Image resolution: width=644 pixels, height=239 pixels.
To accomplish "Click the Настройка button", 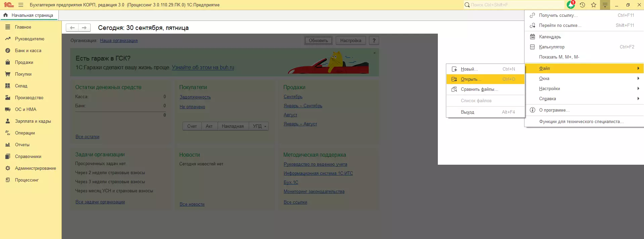I will coord(351,41).
